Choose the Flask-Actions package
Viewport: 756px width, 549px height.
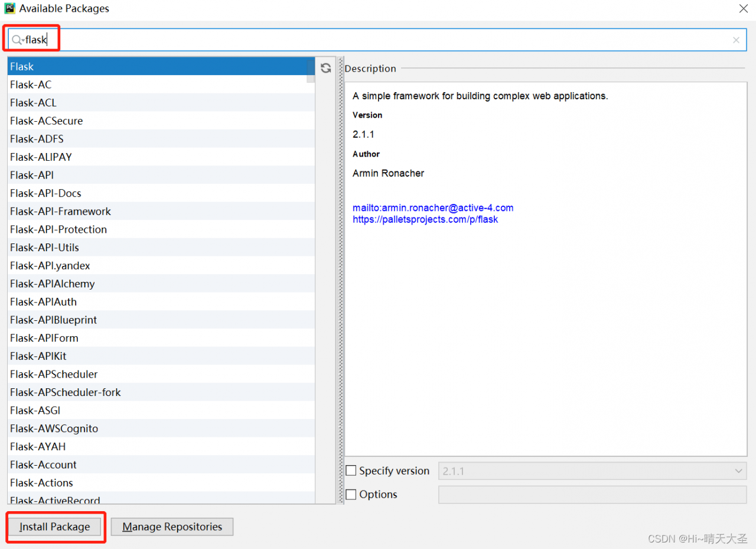click(x=161, y=483)
